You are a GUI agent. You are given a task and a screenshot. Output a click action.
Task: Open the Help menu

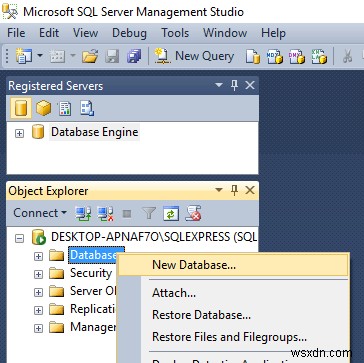[273, 33]
